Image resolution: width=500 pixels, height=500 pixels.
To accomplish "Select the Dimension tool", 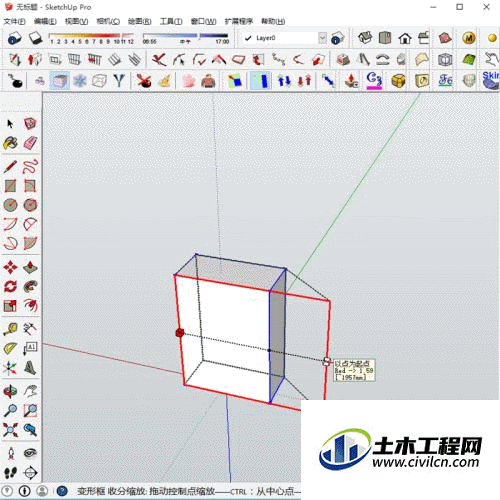I will (30, 329).
